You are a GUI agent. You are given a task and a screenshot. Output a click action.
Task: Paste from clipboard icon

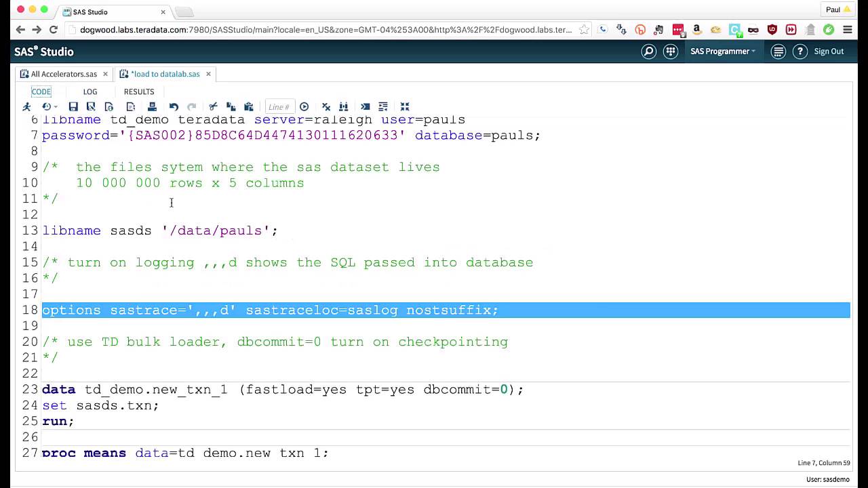pyautogui.click(x=248, y=106)
